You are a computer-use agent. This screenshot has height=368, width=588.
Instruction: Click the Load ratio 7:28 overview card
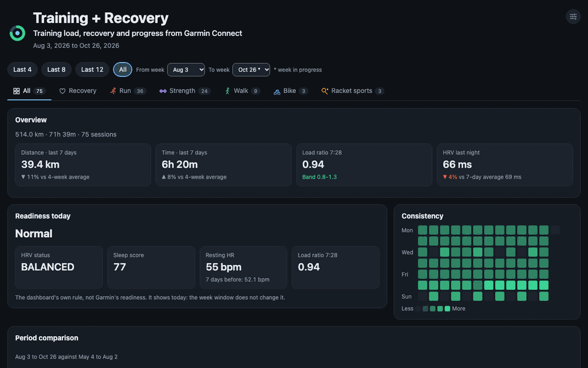coord(364,165)
